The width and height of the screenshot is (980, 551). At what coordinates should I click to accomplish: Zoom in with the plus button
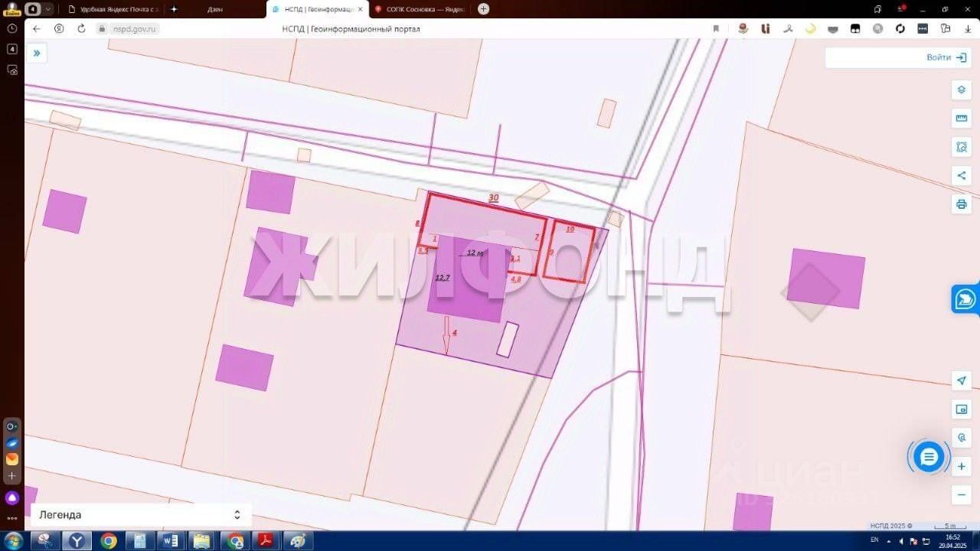coord(962,466)
